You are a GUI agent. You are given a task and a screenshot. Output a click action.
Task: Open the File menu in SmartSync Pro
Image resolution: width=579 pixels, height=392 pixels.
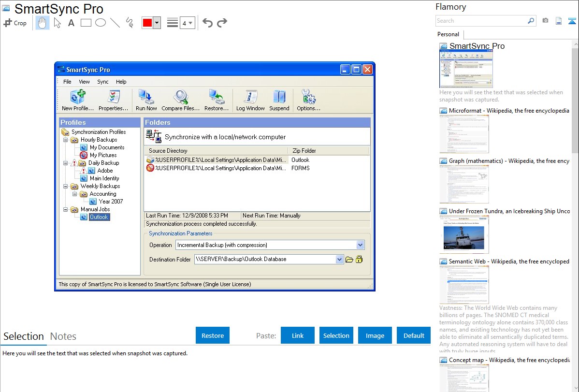click(67, 82)
